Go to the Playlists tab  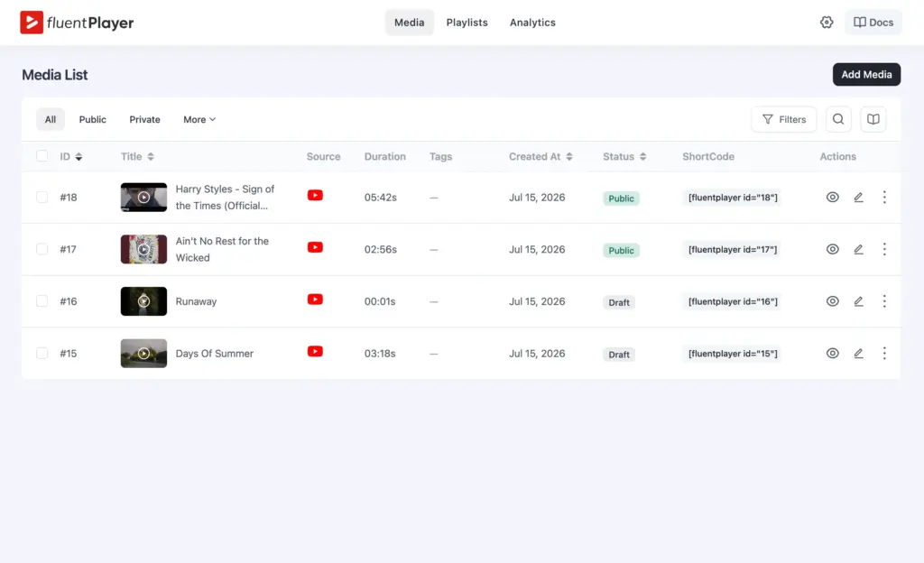click(467, 23)
